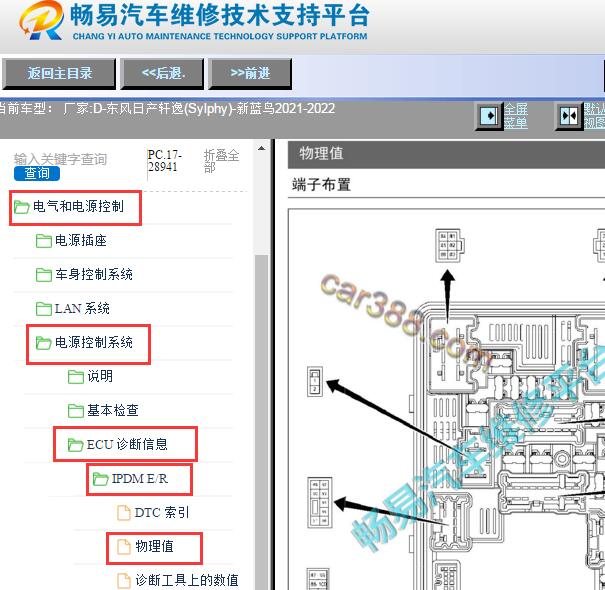Click the 电气和电源控制 folder icon
The image size is (605, 590).
click(x=22, y=207)
